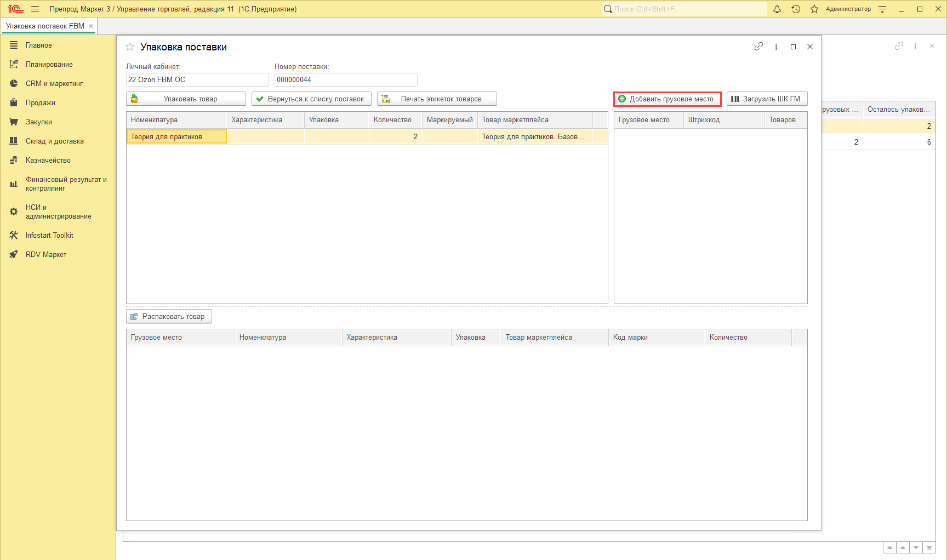
Task: Select Теория для практиков row cell
Action: tap(176, 137)
